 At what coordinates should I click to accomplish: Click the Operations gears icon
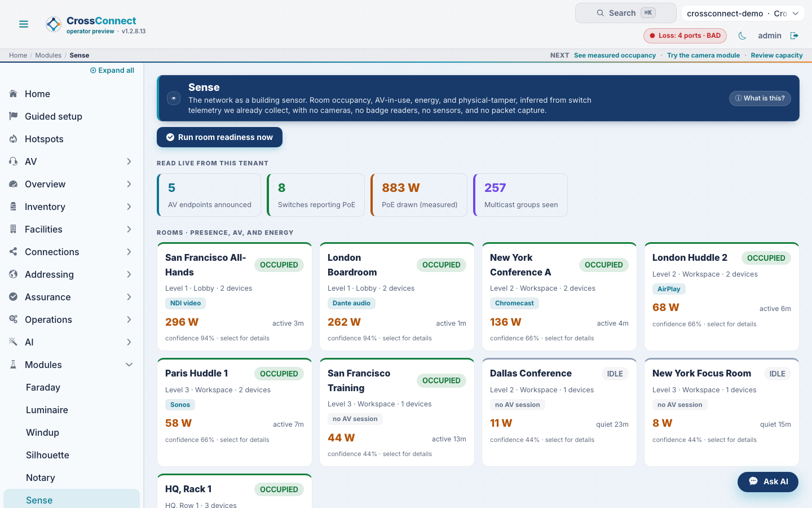pos(14,319)
